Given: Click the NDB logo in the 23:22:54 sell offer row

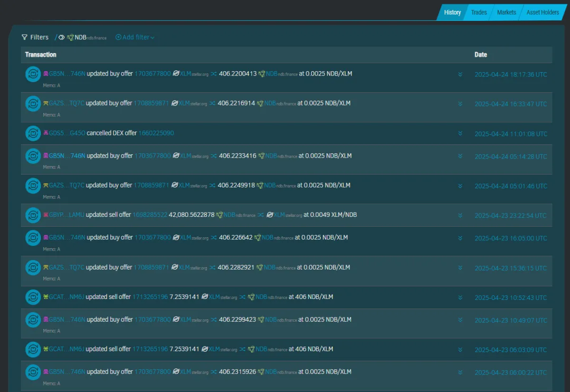Looking at the screenshot, I should tap(219, 215).
